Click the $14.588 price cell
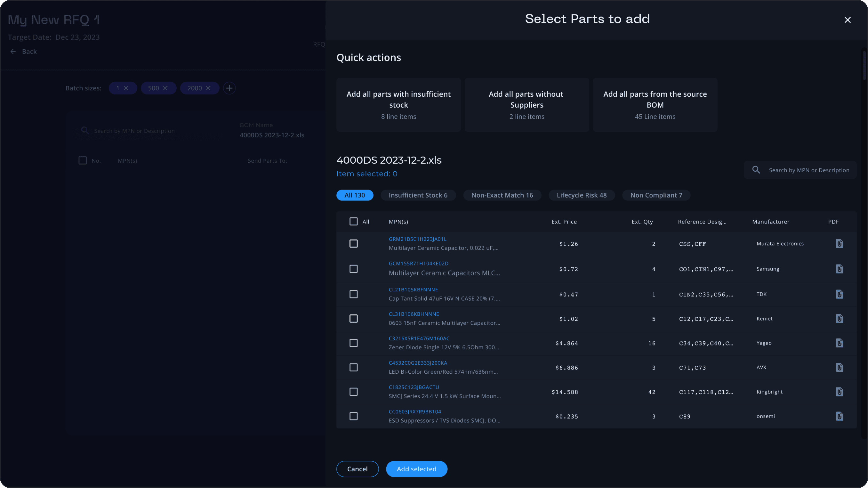Screen dimensions: 868x488 tap(565, 392)
